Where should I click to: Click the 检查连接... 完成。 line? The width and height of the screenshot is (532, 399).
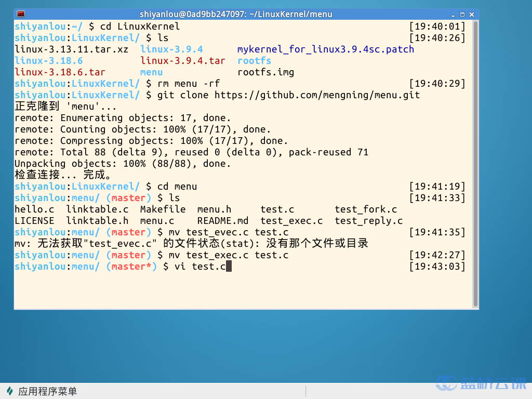(x=63, y=175)
